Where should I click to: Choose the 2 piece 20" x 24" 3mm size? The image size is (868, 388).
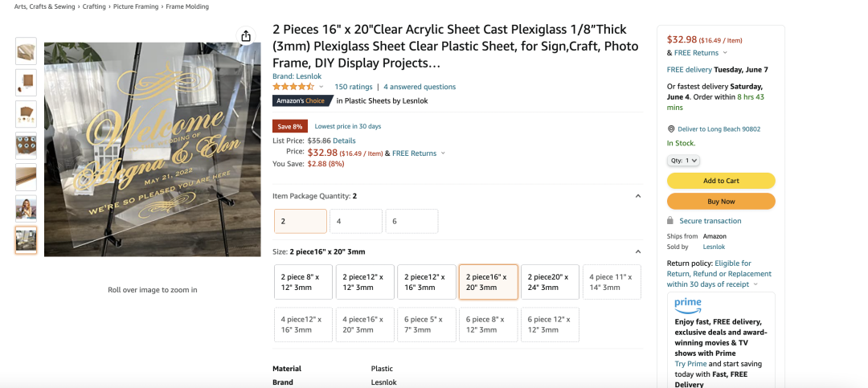click(550, 282)
